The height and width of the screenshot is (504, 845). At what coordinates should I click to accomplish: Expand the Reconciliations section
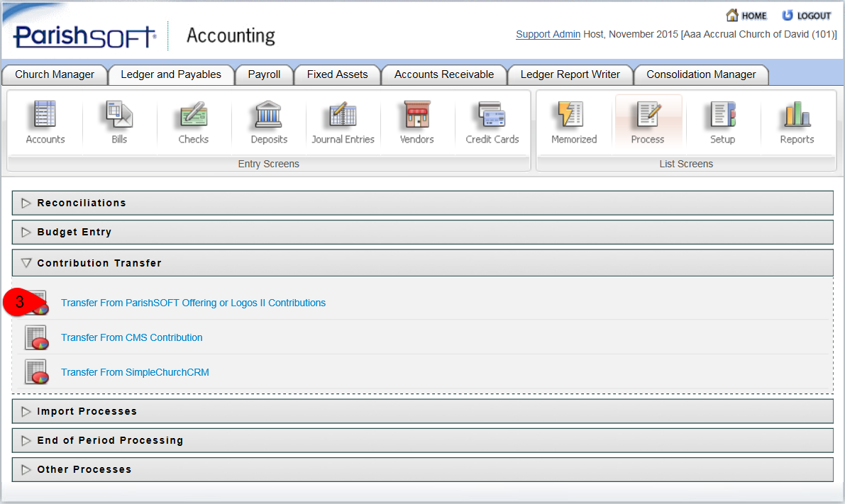[x=82, y=202]
